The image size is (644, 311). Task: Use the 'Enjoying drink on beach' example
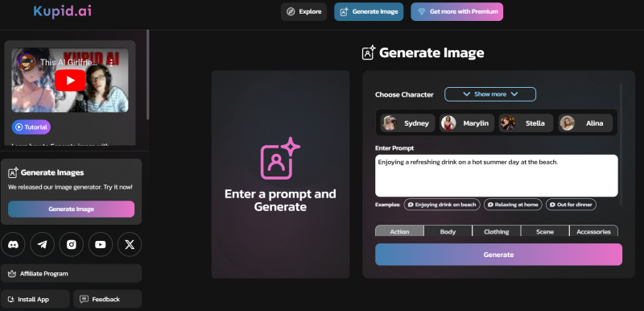click(442, 204)
